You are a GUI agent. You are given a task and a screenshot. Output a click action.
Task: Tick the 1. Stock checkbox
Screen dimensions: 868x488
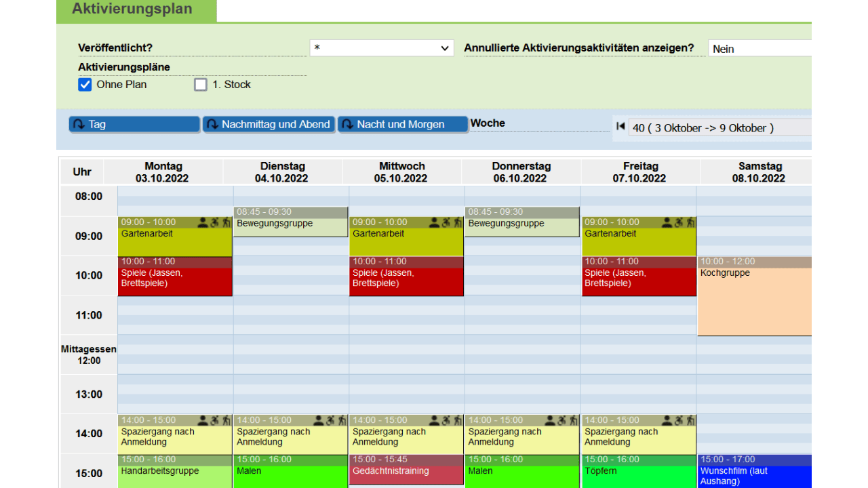(201, 85)
